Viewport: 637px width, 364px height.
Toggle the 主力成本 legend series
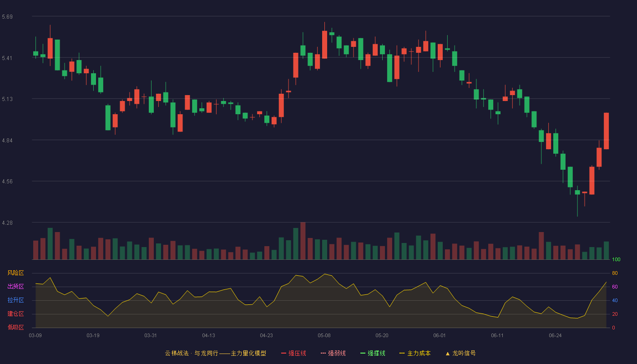point(415,353)
